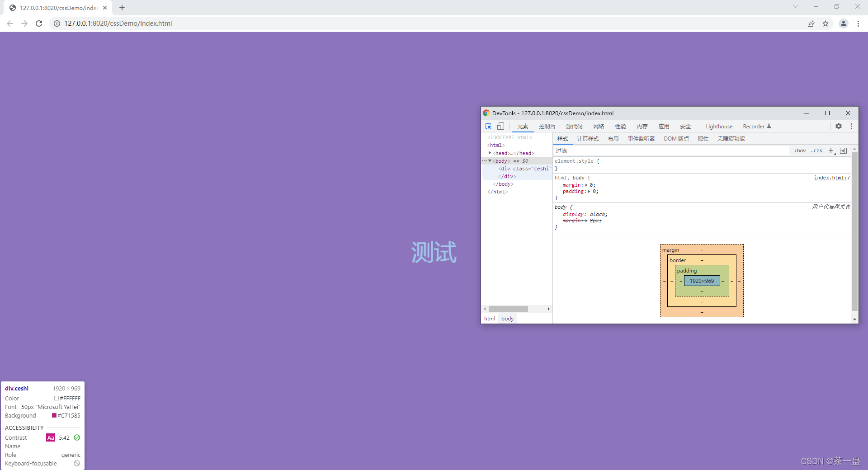Click the 1920×969 content box
Screen dimensions: 868x470
pos(702,281)
